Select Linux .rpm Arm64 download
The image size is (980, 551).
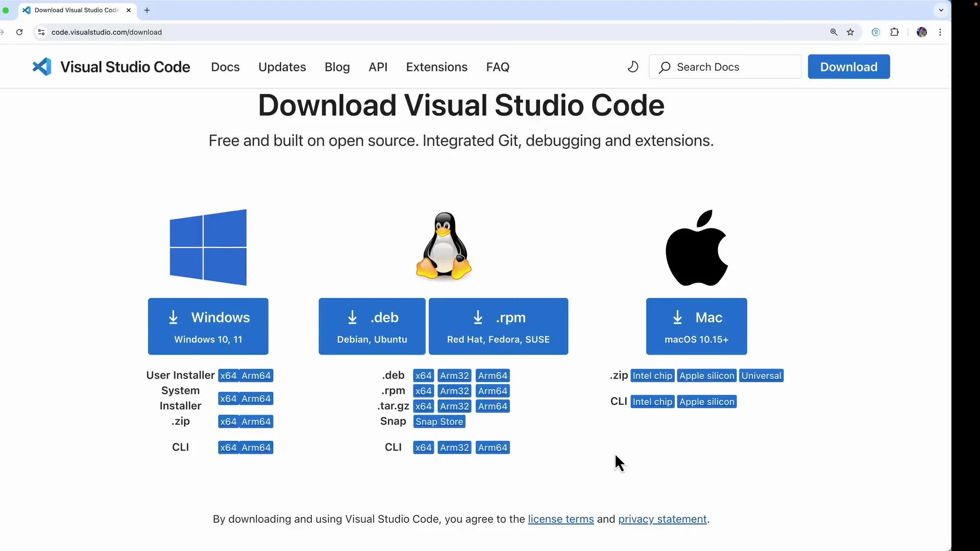click(x=493, y=391)
